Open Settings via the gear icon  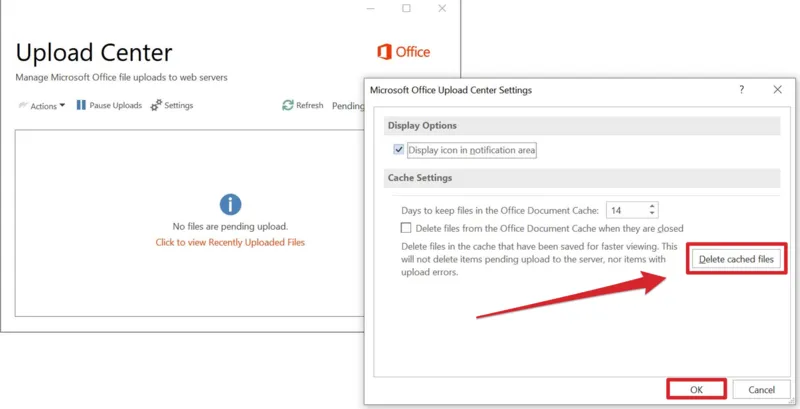(156, 106)
